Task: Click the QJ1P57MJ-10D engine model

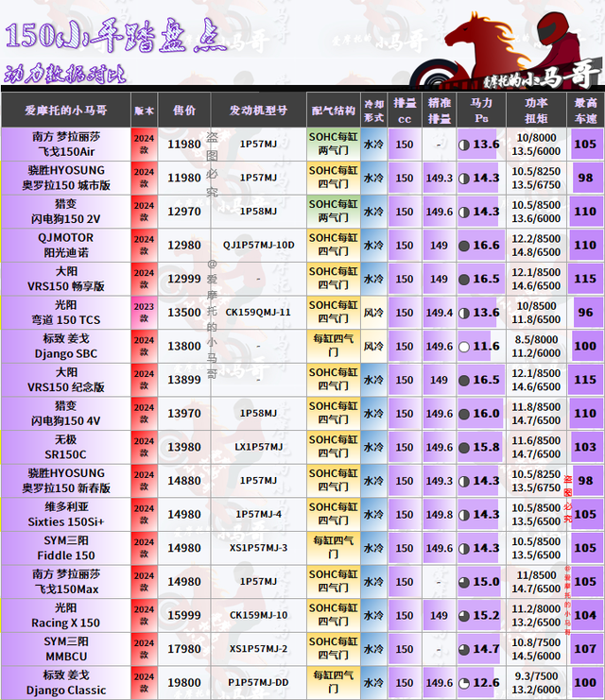Action: point(258,245)
